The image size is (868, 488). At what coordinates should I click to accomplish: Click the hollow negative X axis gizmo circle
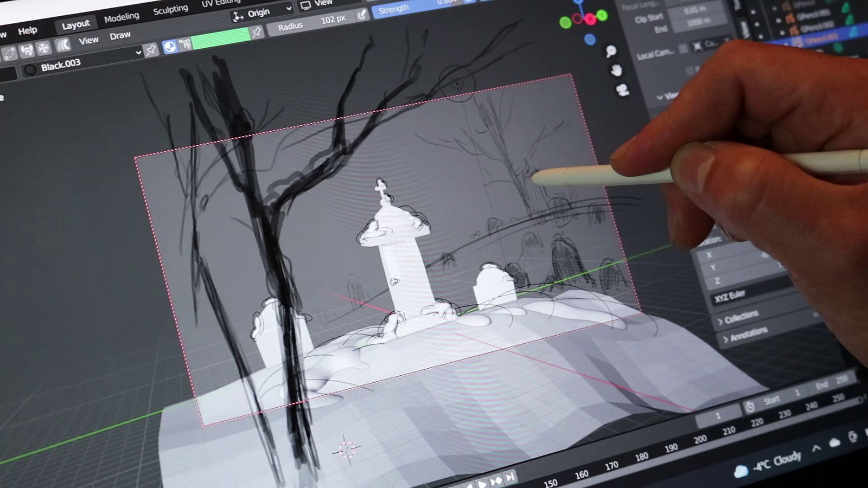(x=578, y=19)
